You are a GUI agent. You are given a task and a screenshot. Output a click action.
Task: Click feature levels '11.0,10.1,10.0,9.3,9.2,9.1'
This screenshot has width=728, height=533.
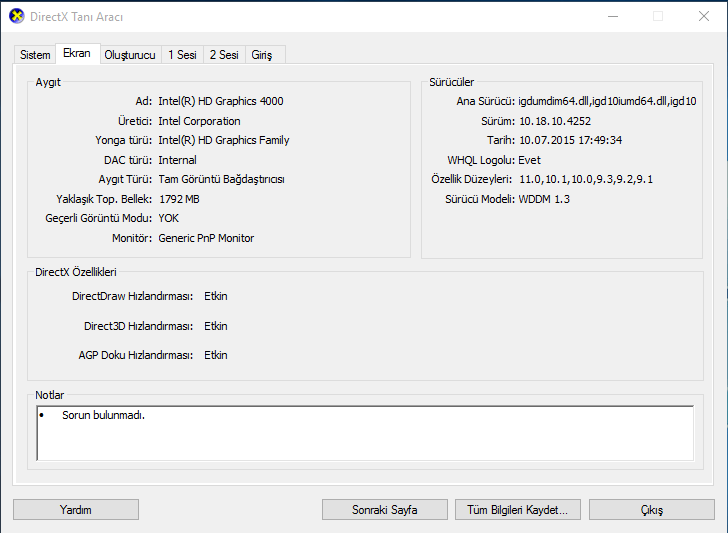pyautogui.click(x=586, y=179)
